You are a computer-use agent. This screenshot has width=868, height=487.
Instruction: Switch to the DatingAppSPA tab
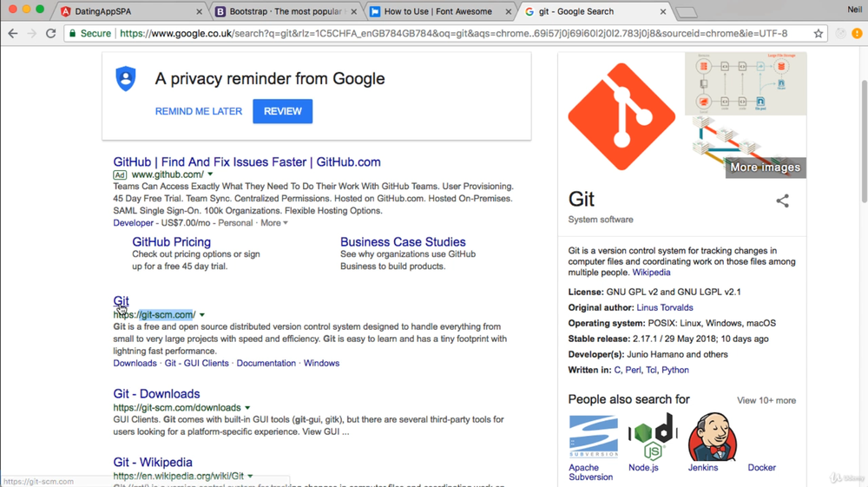pos(130,12)
